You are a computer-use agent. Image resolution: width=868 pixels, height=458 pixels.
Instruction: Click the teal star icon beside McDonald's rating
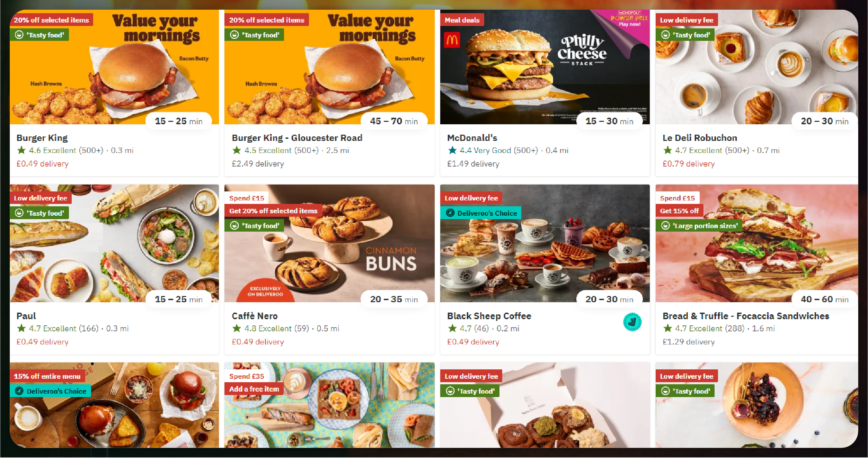(452, 150)
